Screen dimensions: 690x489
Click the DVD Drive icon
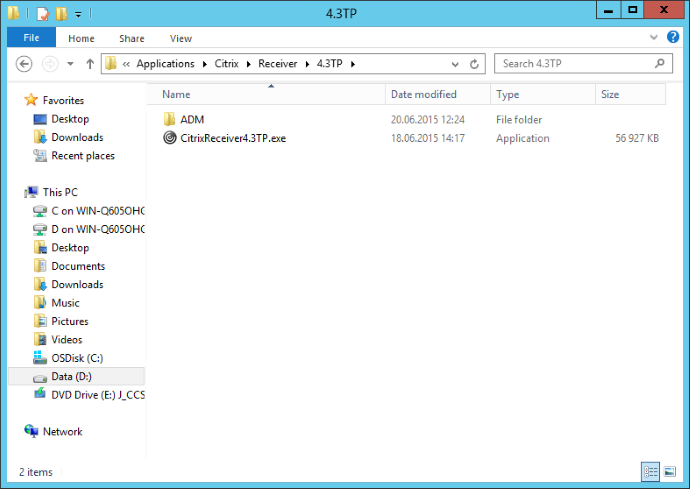tap(40, 393)
